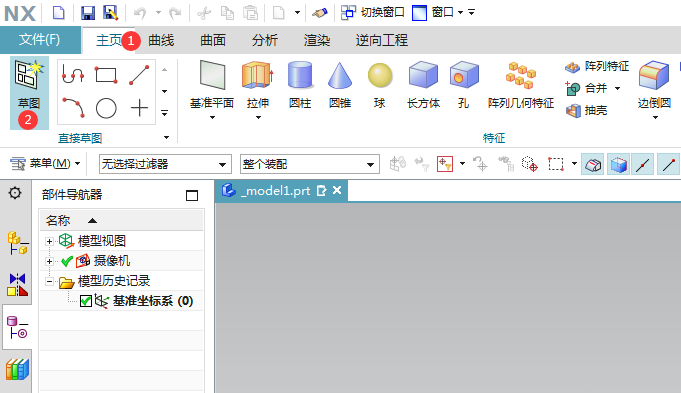Select the Rectangle sketch tool
The image size is (681, 393).
[x=106, y=75]
